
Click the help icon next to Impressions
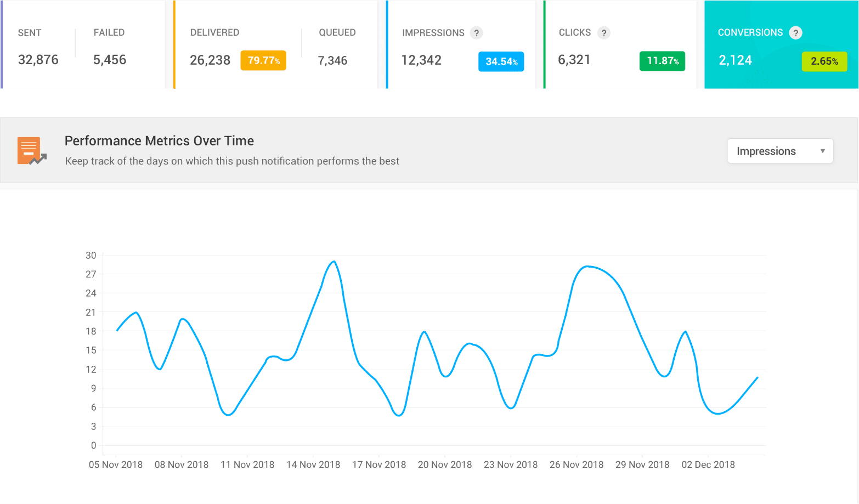(477, 33)
